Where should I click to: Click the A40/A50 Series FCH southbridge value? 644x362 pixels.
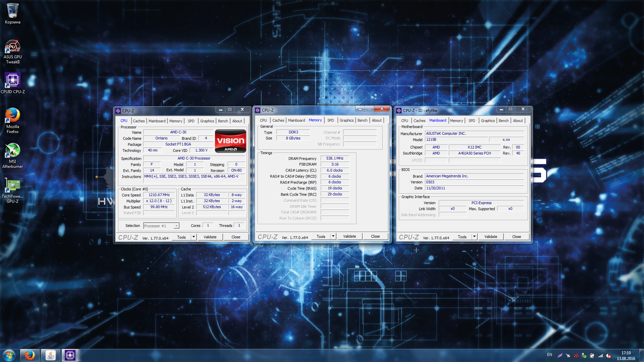(x=475, y=153)
